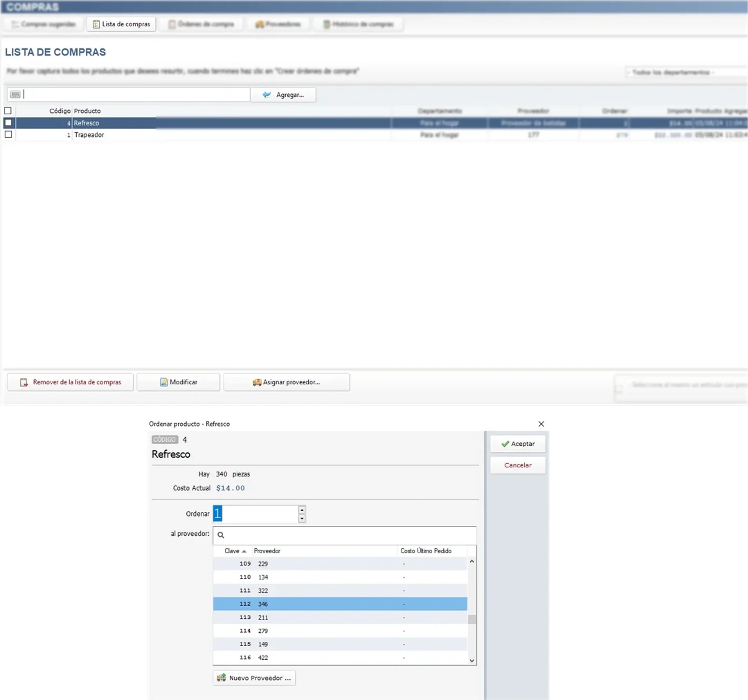The height and width of the screenshot is (700, 748).
Task: Increase Ordenar quantity with the up arrow
Action: click(302, 510)
